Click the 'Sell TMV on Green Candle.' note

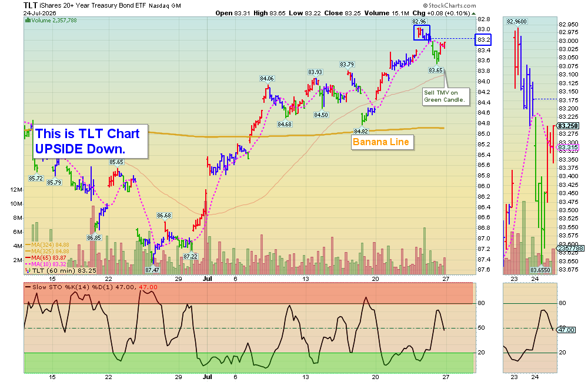click(x=446, y=96)
